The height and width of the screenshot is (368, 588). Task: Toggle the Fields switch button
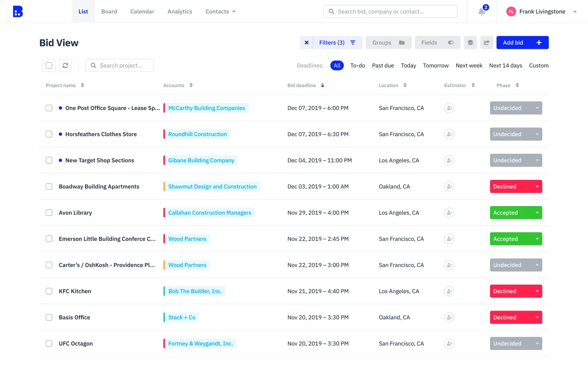click(x=437, y=43)
